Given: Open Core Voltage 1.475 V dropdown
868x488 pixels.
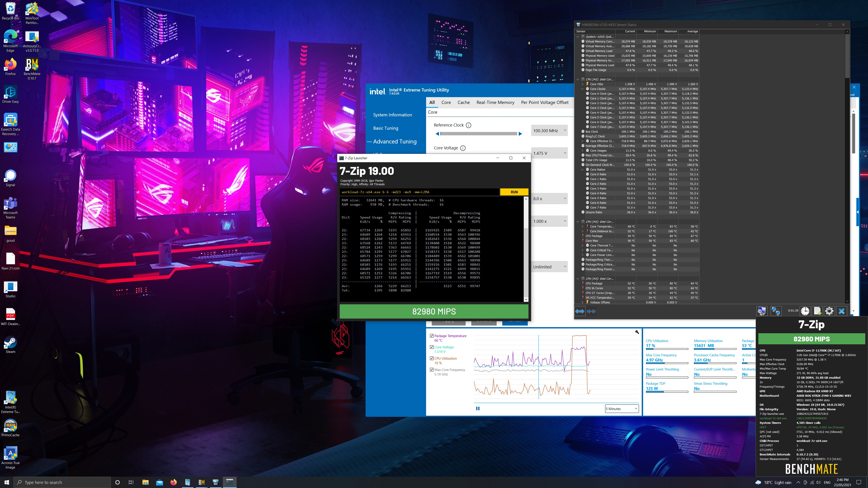Looking at the screenshot, I should coord(549,153).
